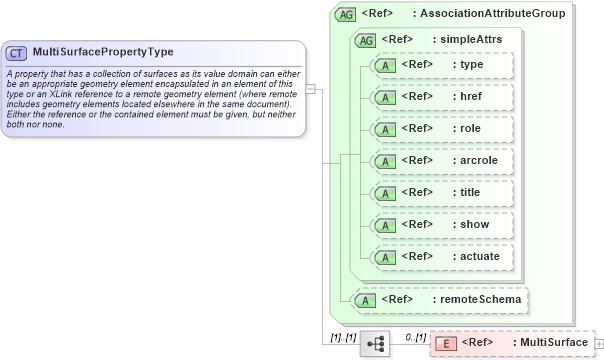Select the MultiSurface element label
This screenshot has width=604, height=360.
[x=554, y=342]
